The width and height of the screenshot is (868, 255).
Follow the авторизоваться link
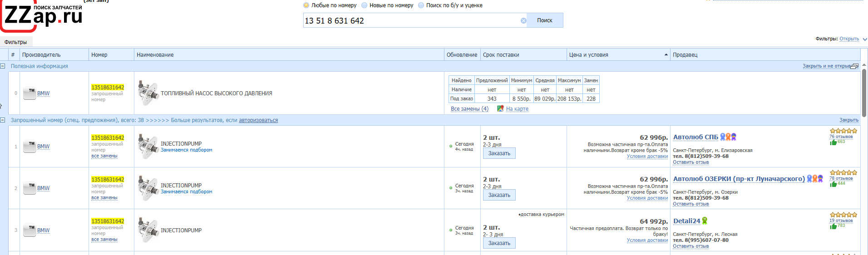coord(258,120)
